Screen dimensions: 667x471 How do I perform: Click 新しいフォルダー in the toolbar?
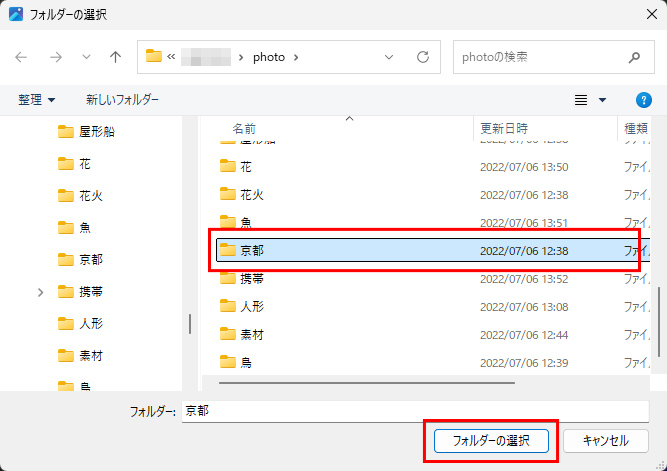click(122, 100)
